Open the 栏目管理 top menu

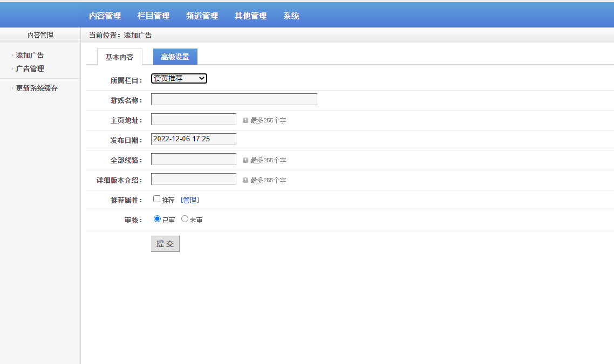153,16
